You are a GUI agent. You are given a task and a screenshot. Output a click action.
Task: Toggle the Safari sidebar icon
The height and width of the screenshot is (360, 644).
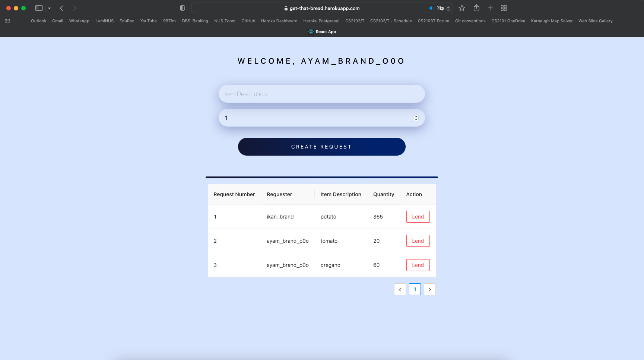[39, 8]
